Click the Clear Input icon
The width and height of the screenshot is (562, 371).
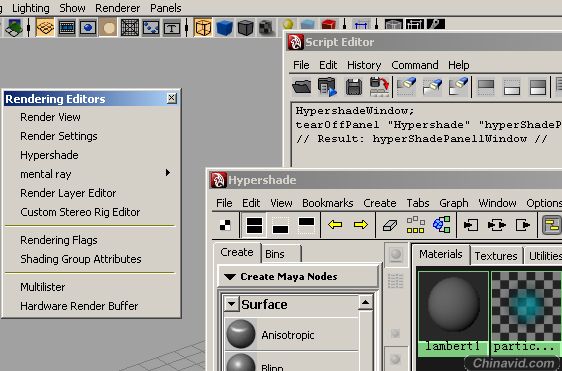pyautogui.click(x=433, y=87)
